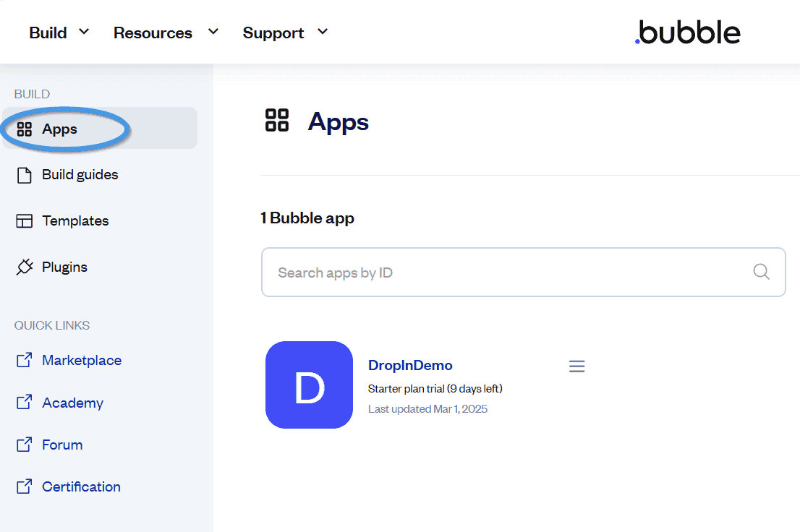Click the 1 Bubble app heading
Viewport: 800px width, 532px height.
click(307, 218)
